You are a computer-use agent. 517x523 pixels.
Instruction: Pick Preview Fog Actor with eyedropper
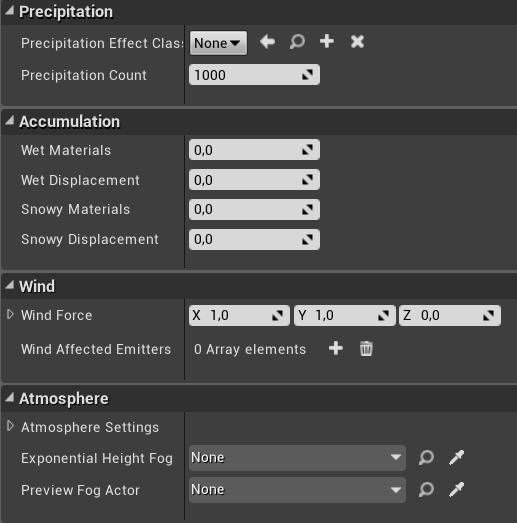coord(456,490)
